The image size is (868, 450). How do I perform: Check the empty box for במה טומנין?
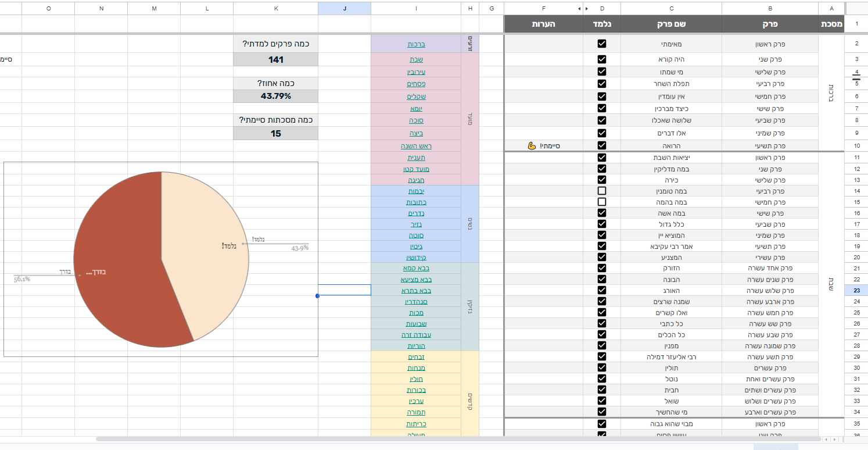click(x=602, y=191)
